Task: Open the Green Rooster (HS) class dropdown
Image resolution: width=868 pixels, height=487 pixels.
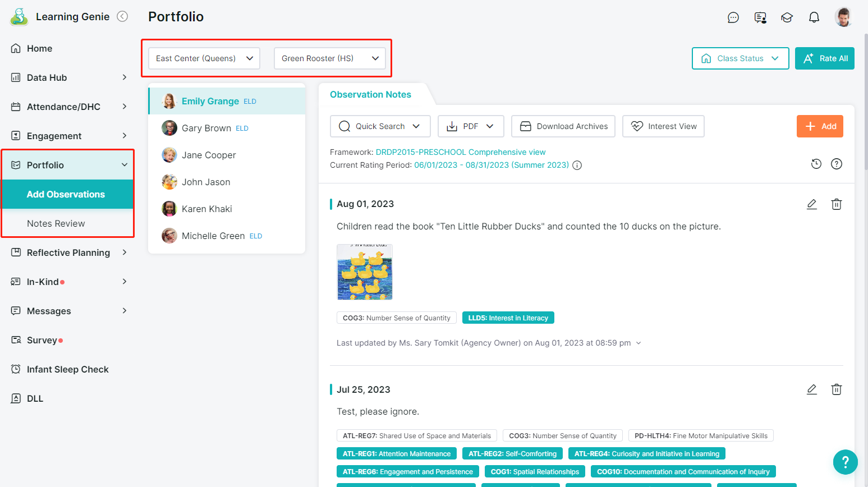Action: [x=330, y=58]
